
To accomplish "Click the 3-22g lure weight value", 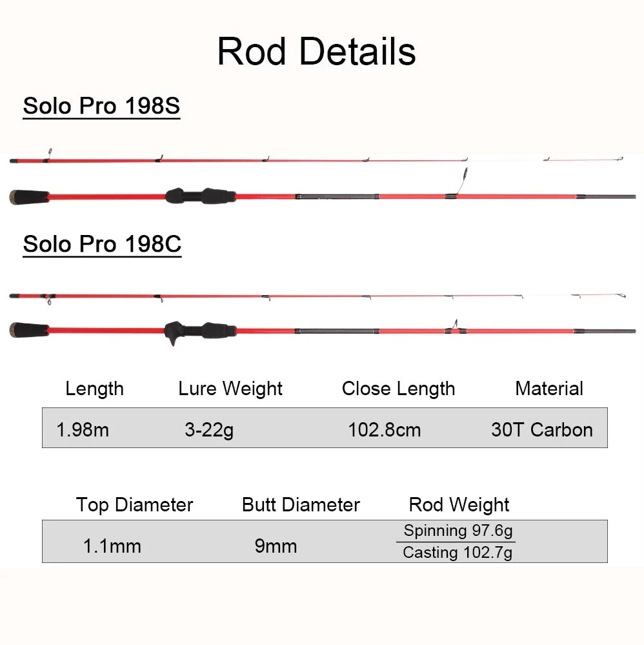I will (x=209, y=429).
